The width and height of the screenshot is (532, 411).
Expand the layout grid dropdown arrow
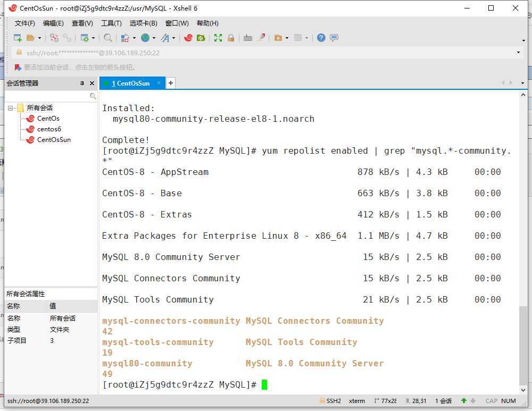[x=307, y=38]
